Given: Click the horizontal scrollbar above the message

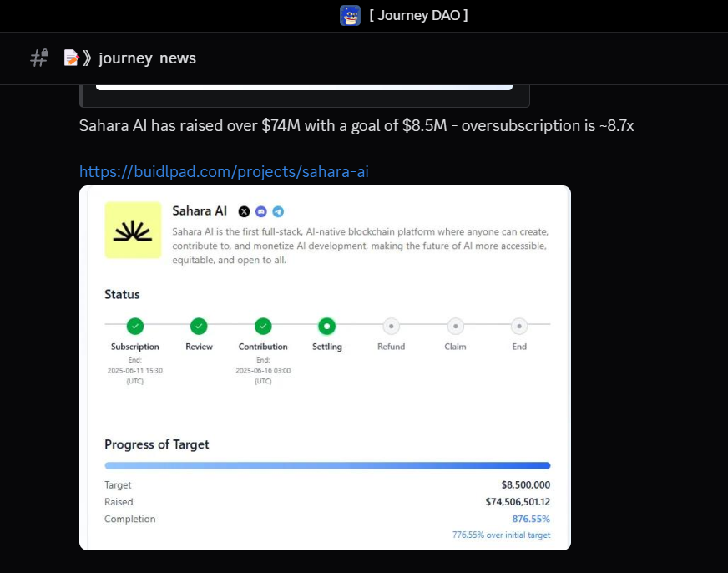Looking at the screenshot, I should click(305, 84).
